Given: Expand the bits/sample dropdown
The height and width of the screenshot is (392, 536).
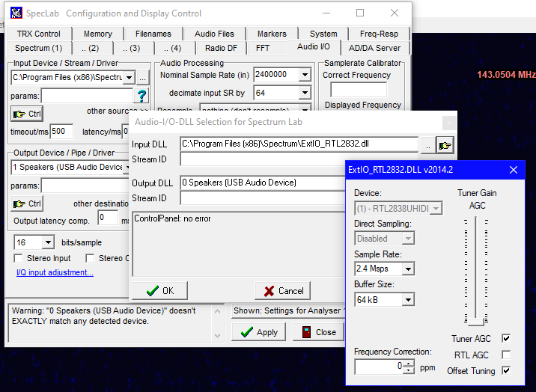Looking at the screenshot, I should [x=48, y=242].
